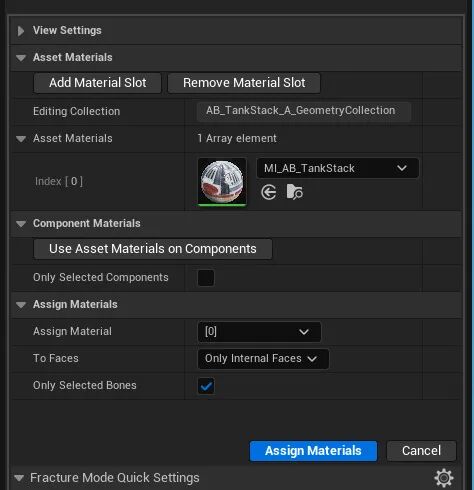This screenshot has height=490, width=474.
Task: Collapse the Asset Materials array row
Action: click(x=21, y=139)
